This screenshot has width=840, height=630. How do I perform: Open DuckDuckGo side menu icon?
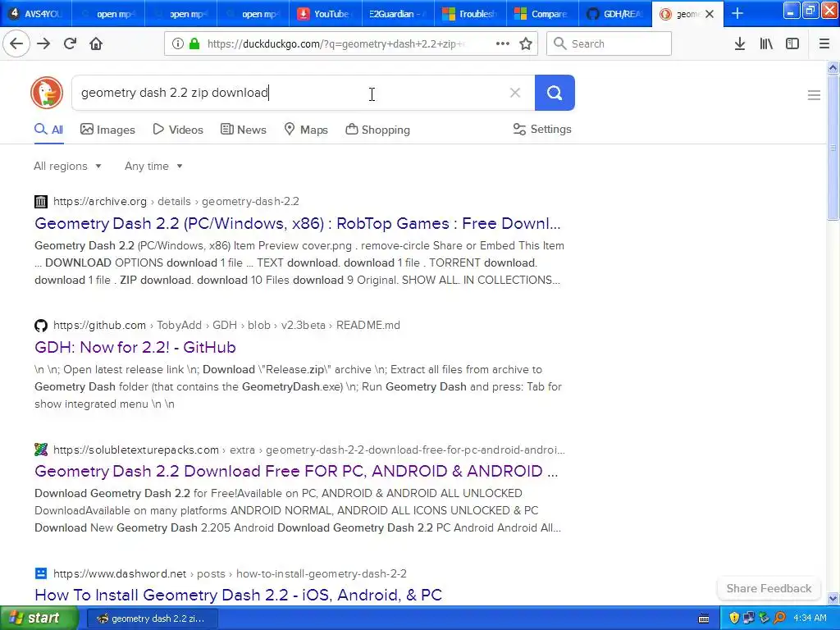pos(814,95)
